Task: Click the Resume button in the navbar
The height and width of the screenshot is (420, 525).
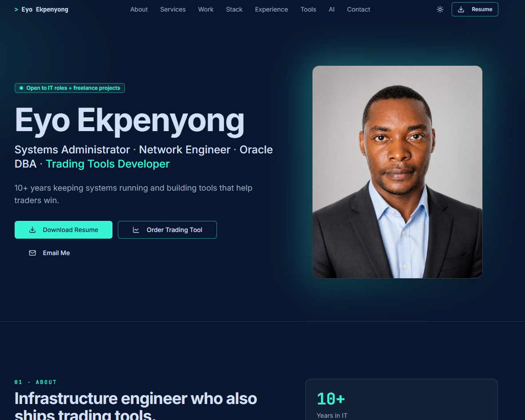Action: (x=475, y=9)
